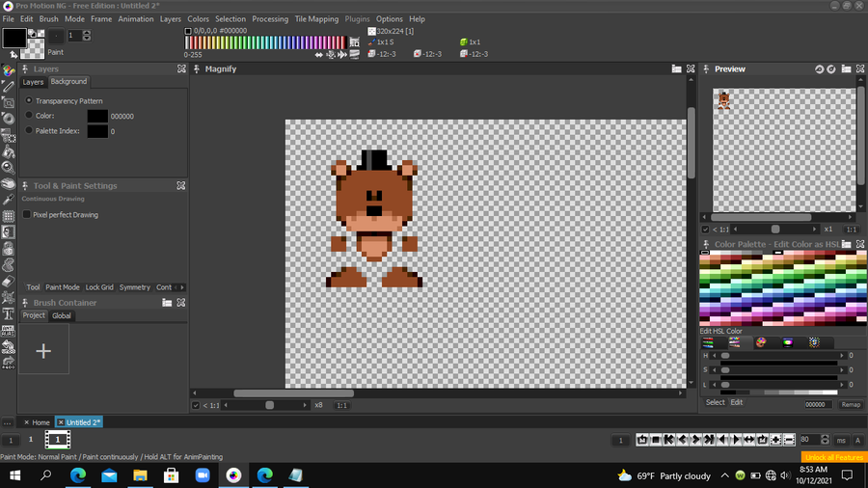Select the Color background radio option

29,115
